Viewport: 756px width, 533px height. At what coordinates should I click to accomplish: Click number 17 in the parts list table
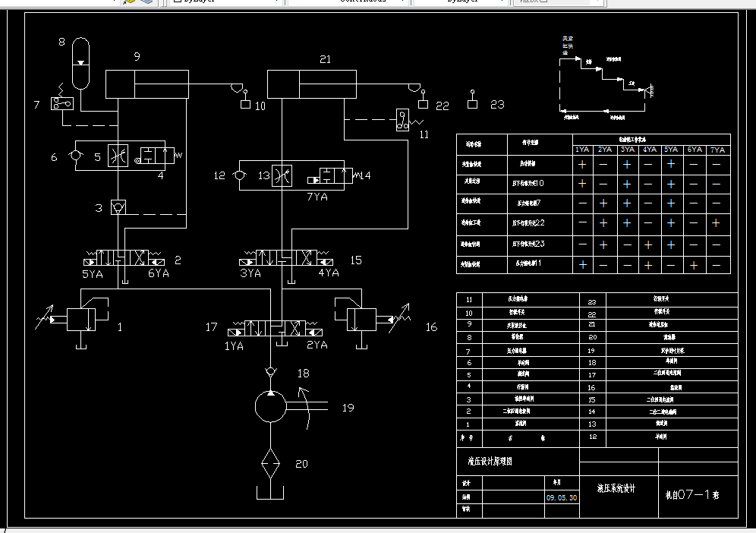(x=592, y=375)
